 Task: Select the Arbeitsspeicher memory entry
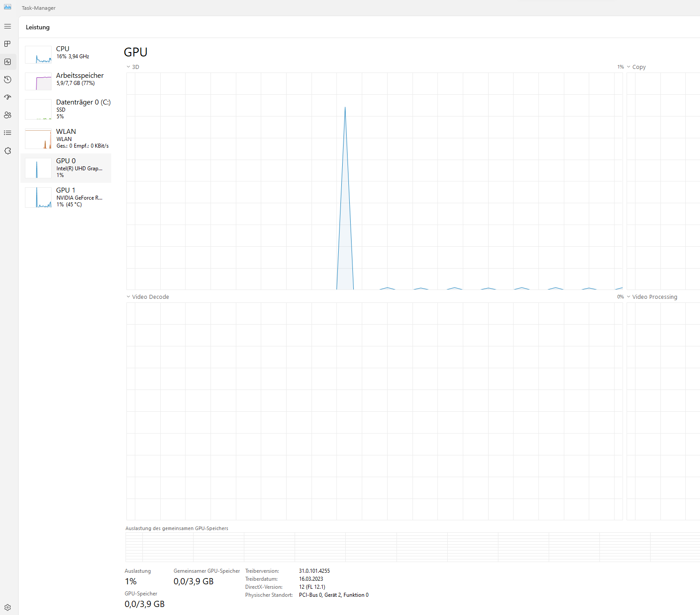click(x=66, y=81)
